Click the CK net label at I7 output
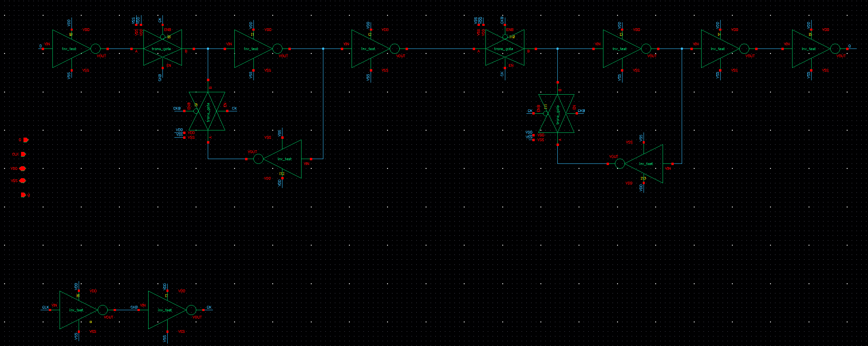 point(209,307)
